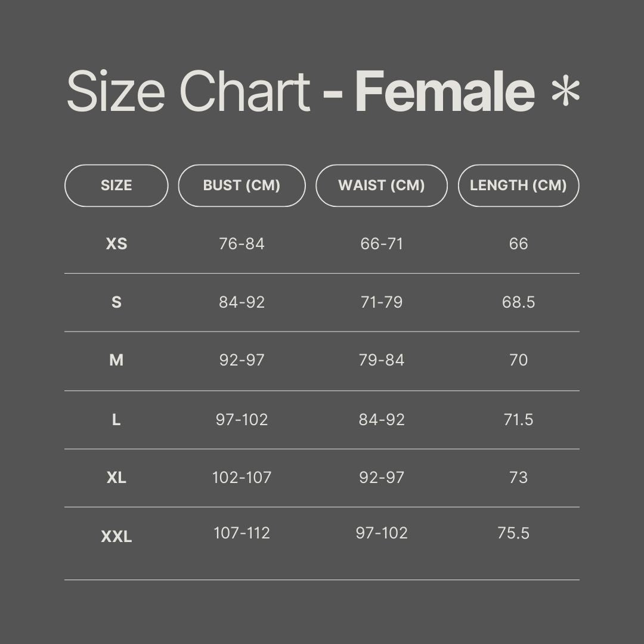
Task: Select the XL bust value 102-107
Action: click(x=241, y=478)
